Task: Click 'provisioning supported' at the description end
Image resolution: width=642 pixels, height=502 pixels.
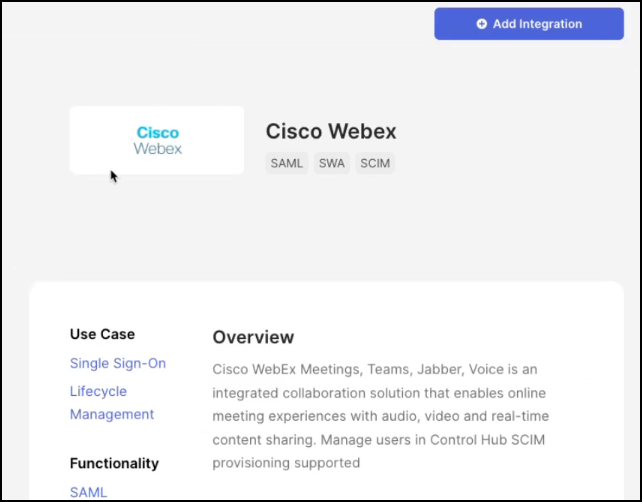Action: pyautogui.click(x=286, y=462)
